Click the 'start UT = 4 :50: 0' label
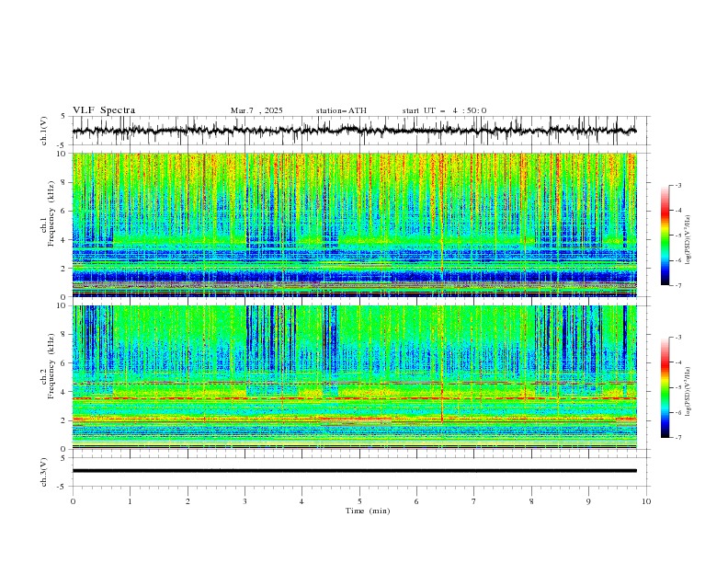Viewport: 728px width, 563px height. click(x=444, y=110)
